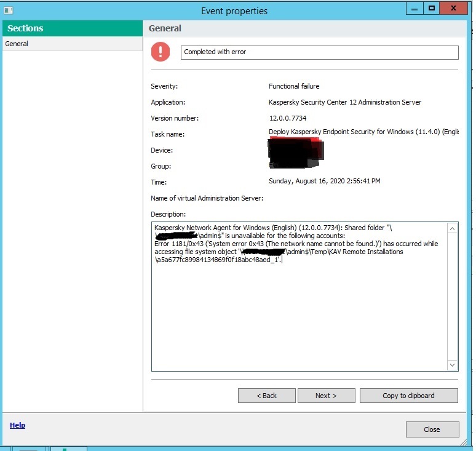Image resolution: width=476 pixels, height=451 pixels.
Task: Minimize the Event properties window
Action: [415, 9]
